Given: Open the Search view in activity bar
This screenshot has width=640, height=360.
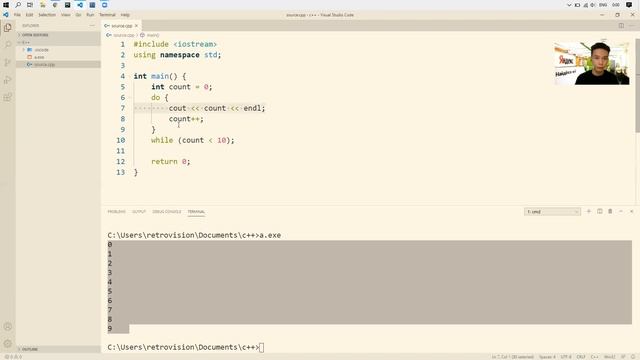Looking at the screenshot, I should [x=8, y=44].
